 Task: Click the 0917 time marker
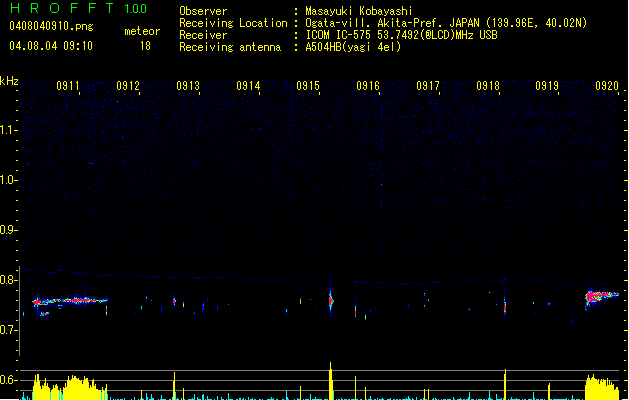tap(428, 86)
